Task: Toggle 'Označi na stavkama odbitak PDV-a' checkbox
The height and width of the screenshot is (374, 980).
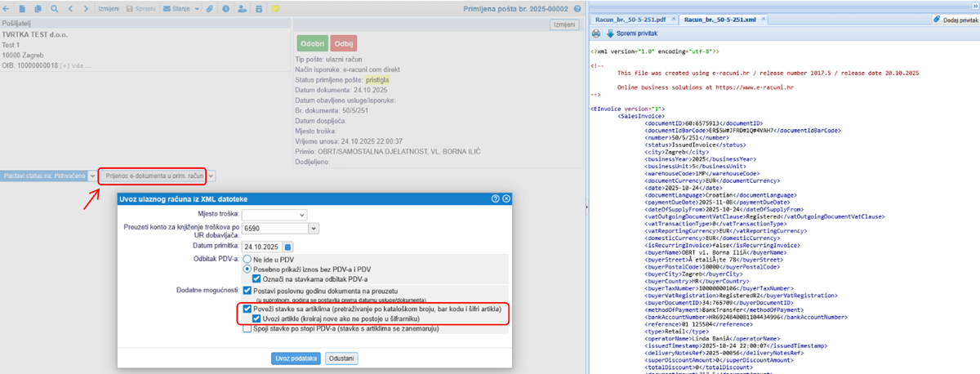Action: pos(256,278)
